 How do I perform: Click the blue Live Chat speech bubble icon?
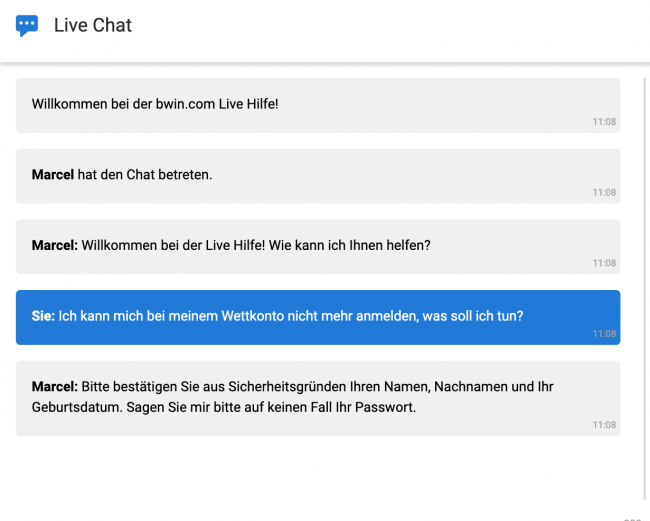[x=27, y=26]
